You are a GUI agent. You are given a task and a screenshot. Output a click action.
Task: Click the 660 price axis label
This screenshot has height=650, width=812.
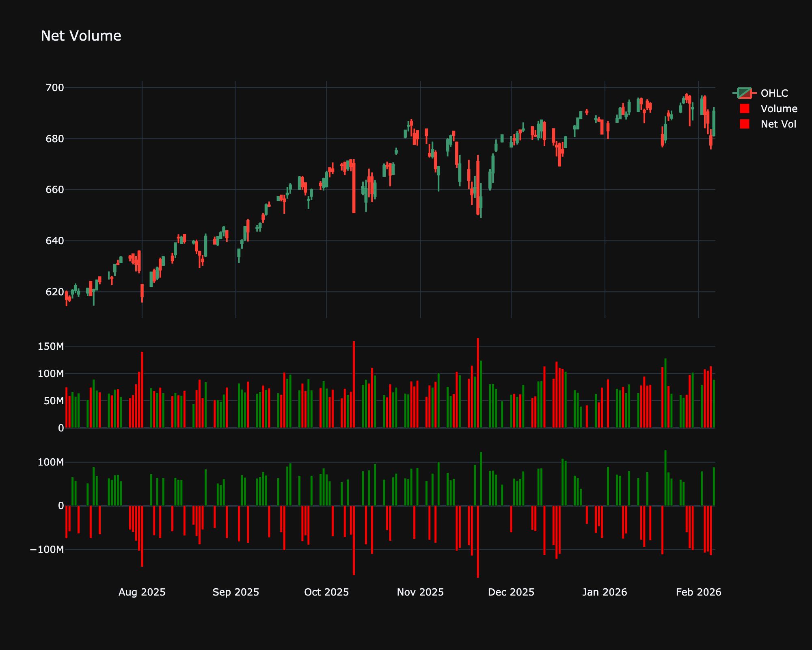pyautogui.click(x=55, y=190)
